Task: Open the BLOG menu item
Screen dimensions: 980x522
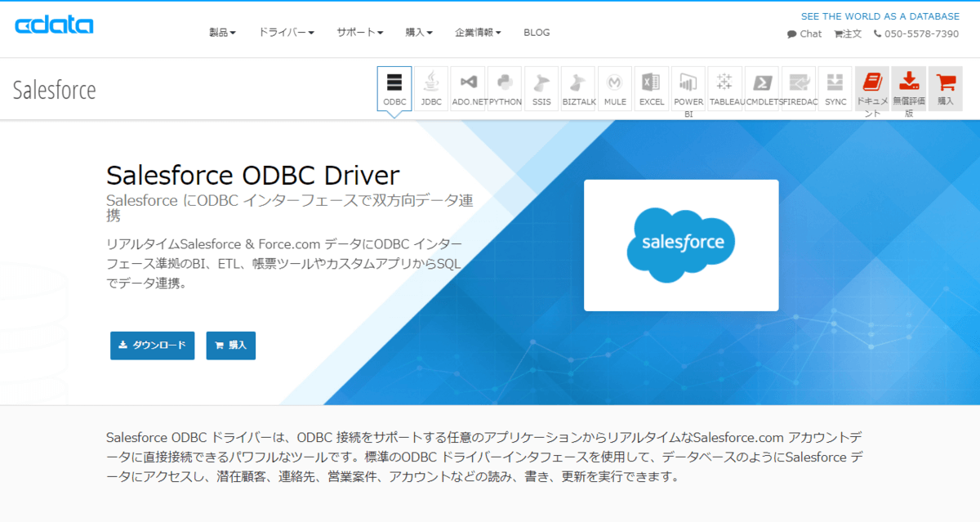Action: (537, 33)
